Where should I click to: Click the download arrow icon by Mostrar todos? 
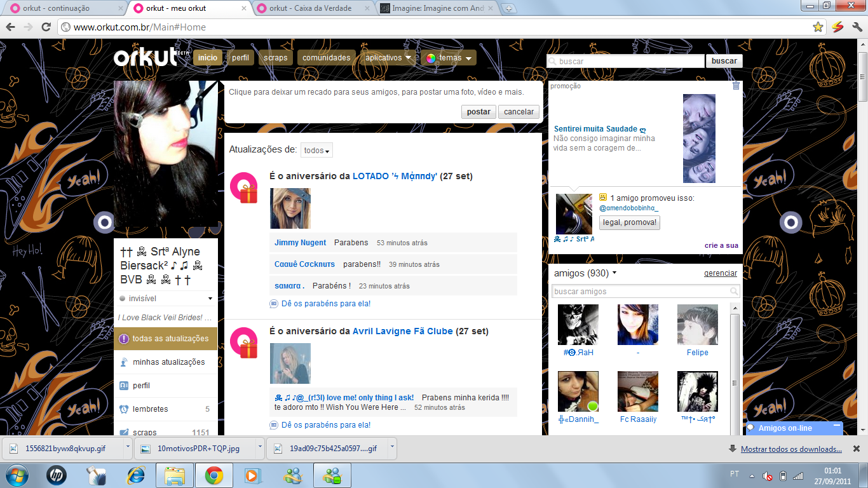(733, 449)
